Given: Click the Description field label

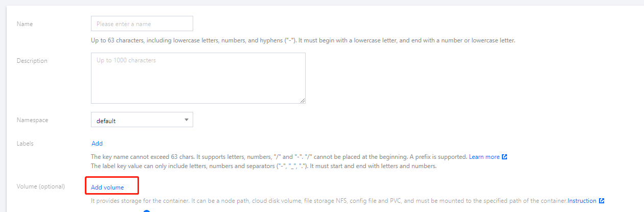Looking at the screenshot, I should tap(32, 61).
